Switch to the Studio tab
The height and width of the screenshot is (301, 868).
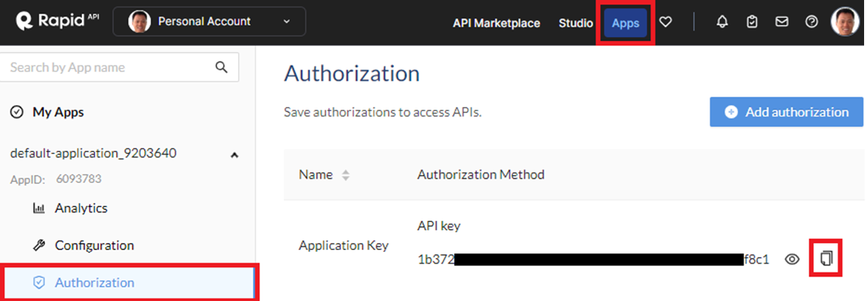575,23
